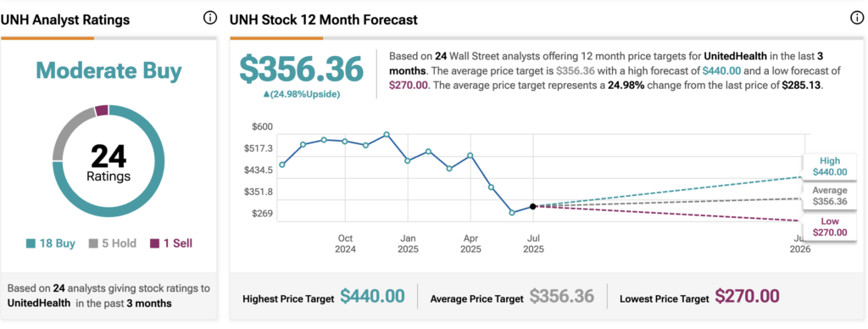This screenshot has width=868, height=329.
Task: Click the black Jul 2025 data point
Action: tap(532, 206)
